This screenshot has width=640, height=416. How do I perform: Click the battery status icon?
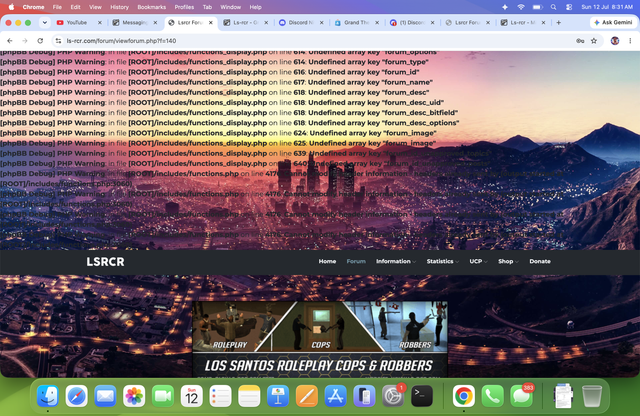point(538,7)
